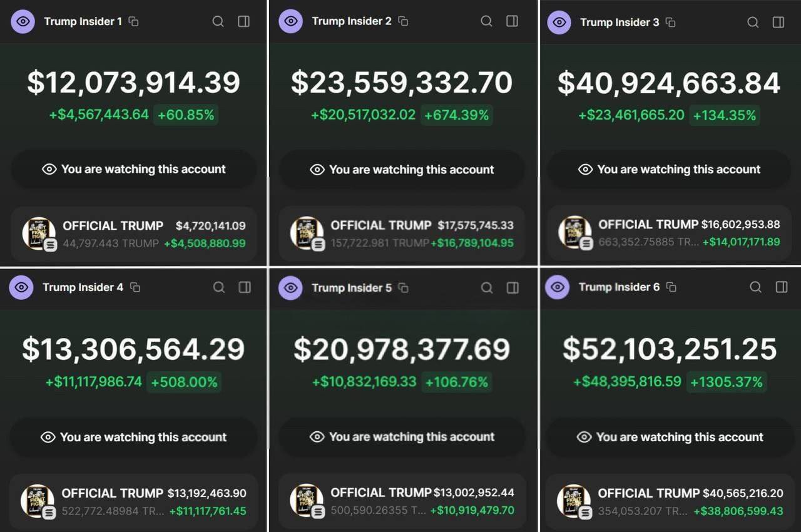The height and width of the screenshot is (532, 801).
Task: Select OFFICIAL TRUMP token row worth $4,720,141.09
Action: [134, 234]
